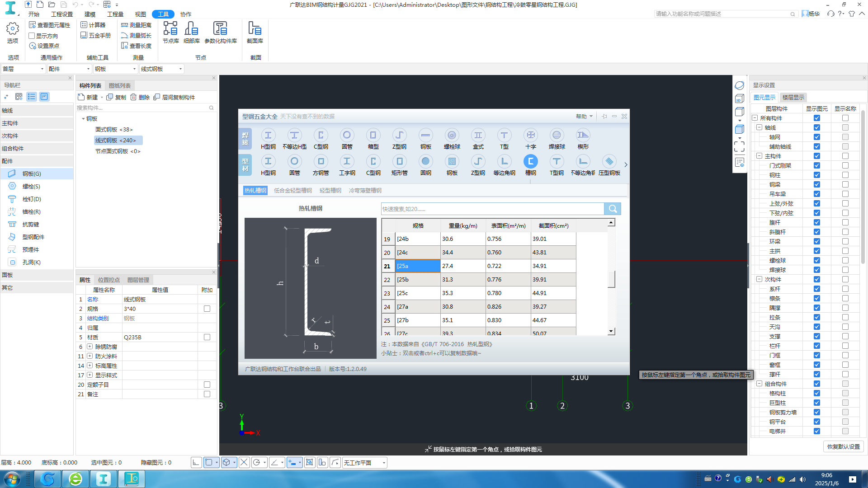This screenshot has width=868, height=488.
Task: Click 测量距离 in ribbon
Action: (136, 25)
